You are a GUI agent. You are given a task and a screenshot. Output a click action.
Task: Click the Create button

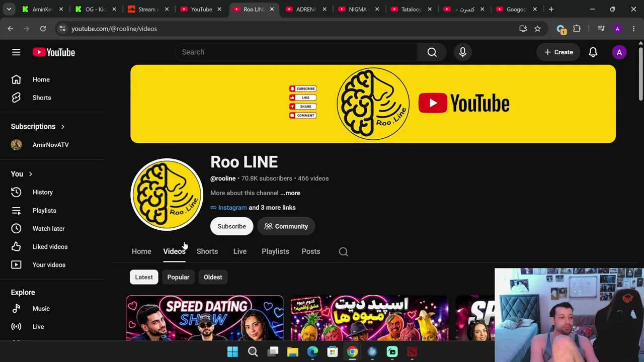pos(558,52)
